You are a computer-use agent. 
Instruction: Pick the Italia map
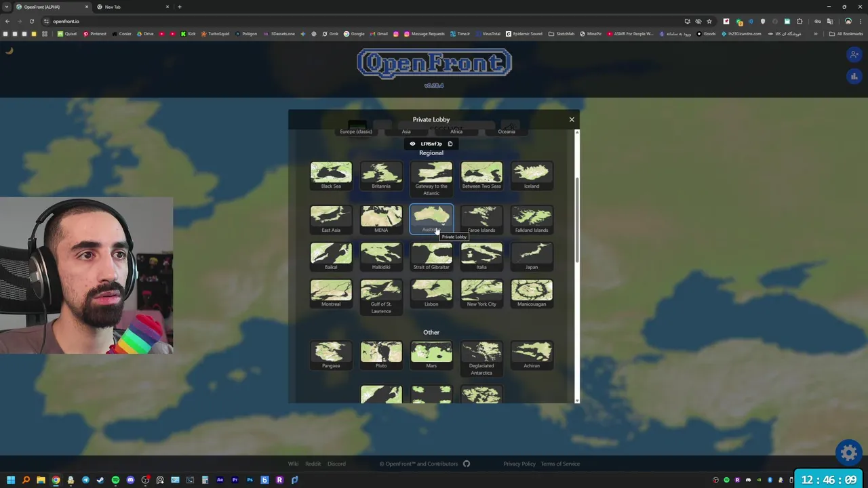481,257
